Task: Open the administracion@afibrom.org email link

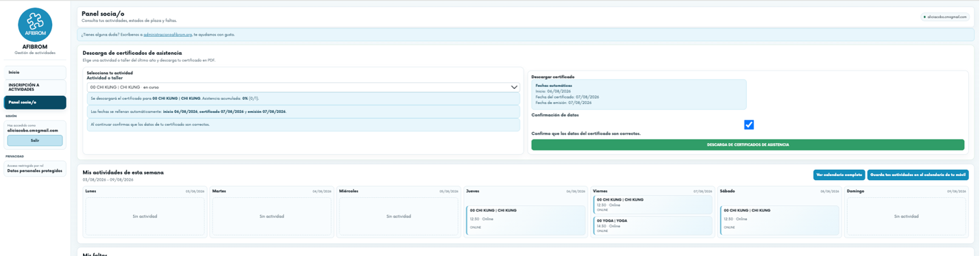Action: click(168, 34)
